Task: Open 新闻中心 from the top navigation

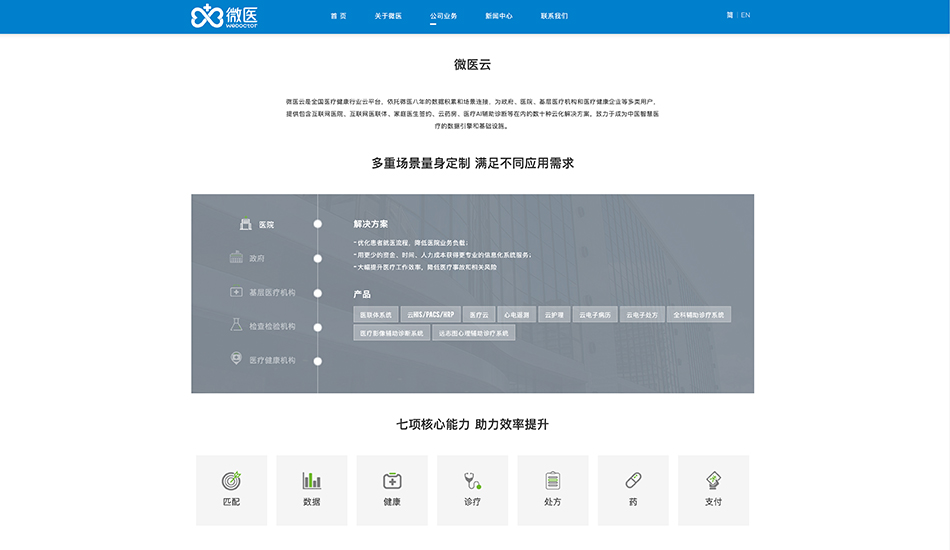Action: point(499,16)
